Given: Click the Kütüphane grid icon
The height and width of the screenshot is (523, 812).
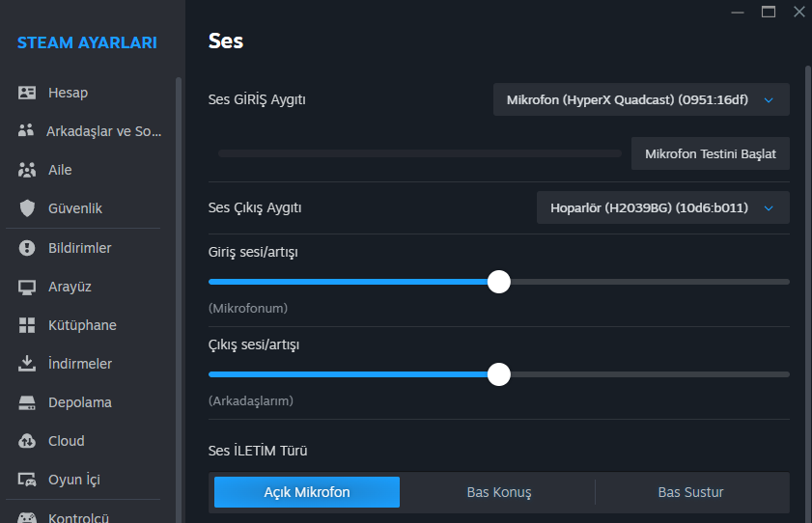Looking at the screenshot, I should 27,325.
